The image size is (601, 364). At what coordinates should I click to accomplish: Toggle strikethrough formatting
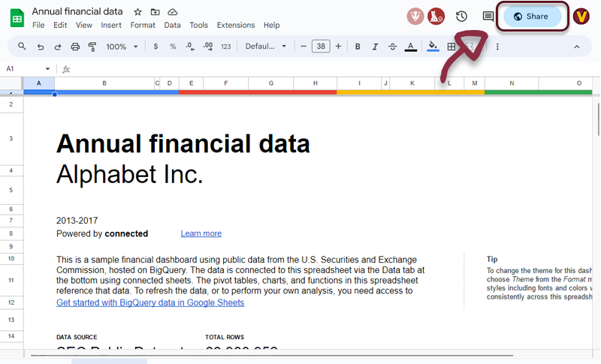point(392,47)
